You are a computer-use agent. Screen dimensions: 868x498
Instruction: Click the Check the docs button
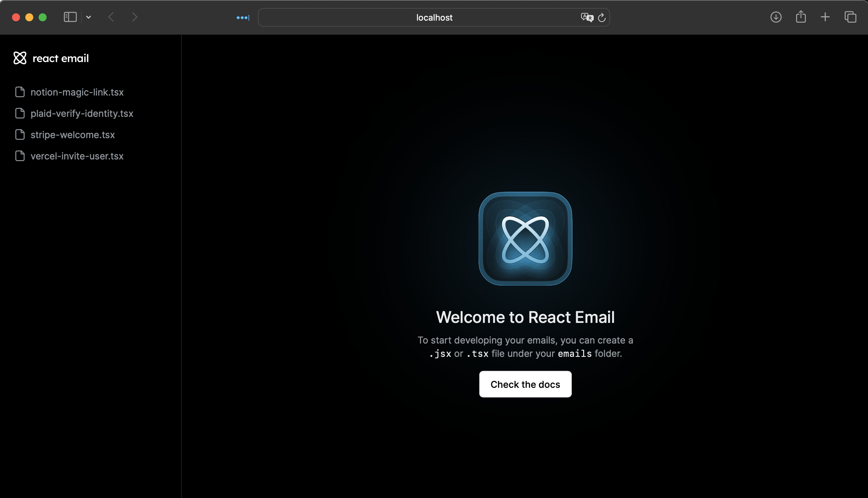[x=525, y=384]
